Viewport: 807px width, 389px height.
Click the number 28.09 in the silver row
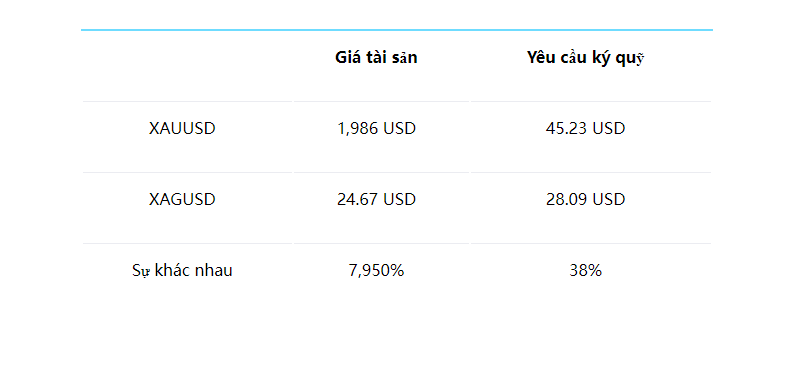[x=566, y=199]
